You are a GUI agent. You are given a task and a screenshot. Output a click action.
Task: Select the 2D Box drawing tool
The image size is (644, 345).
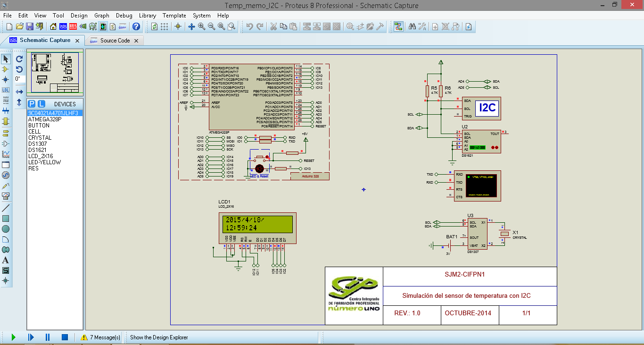point(6,219)
